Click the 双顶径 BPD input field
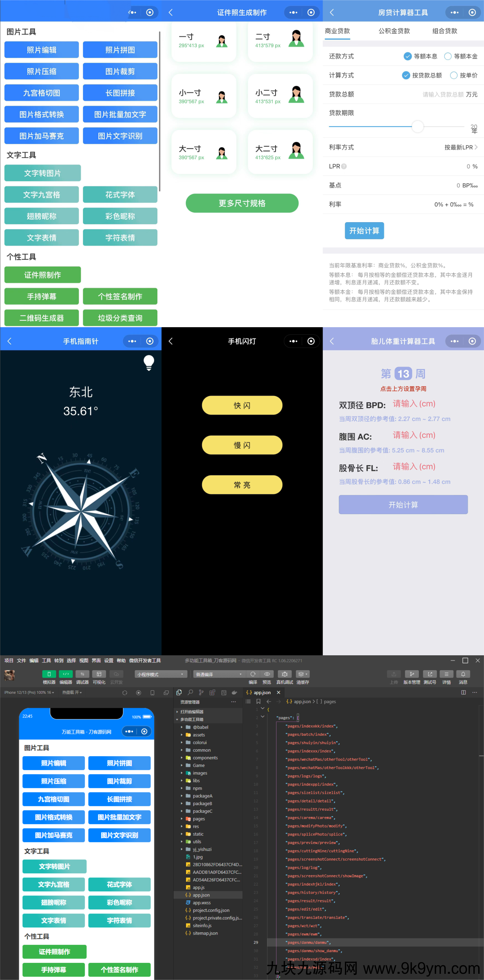 click(x=414, y=404)
